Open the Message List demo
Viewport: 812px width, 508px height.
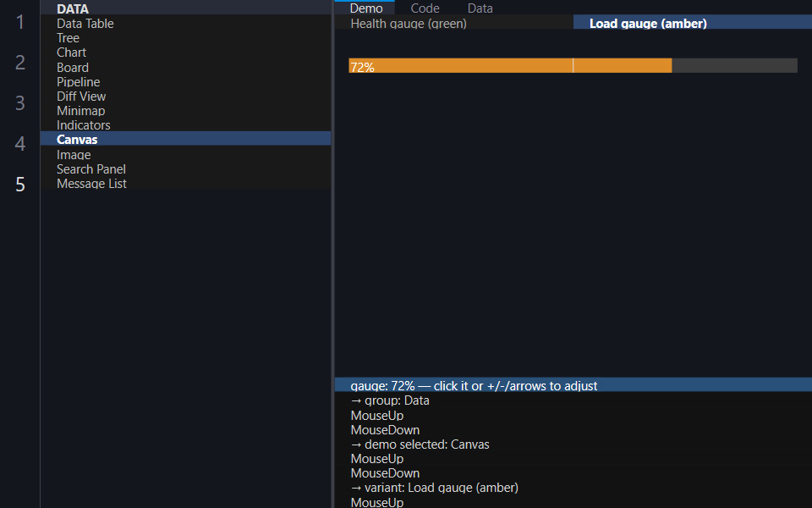pyautogui.click(x=185, y=184)
